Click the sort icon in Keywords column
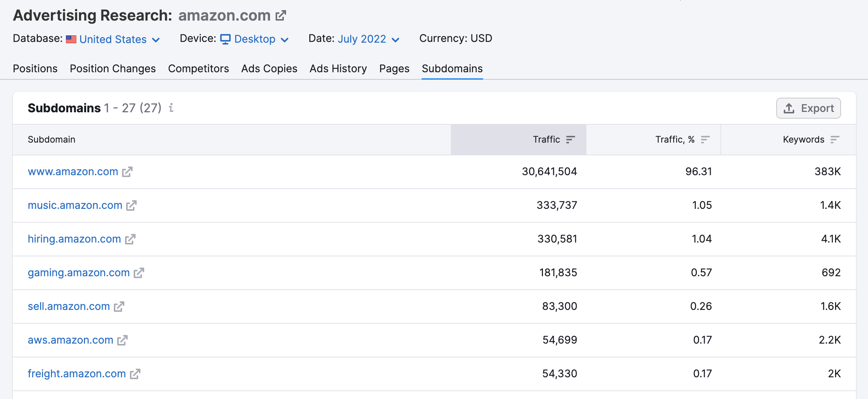Screen dimensions: 868x399 (x=835, y=140)
